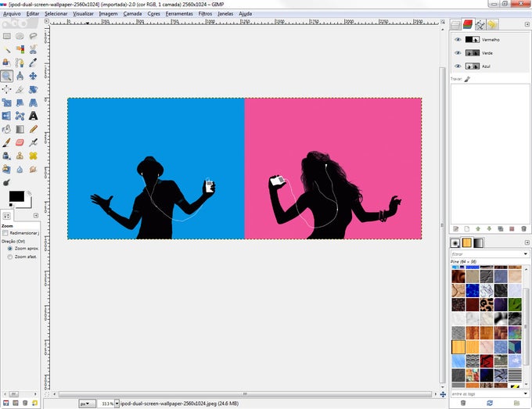Select the Text tool
532x409 pixels.
point(33,116)
